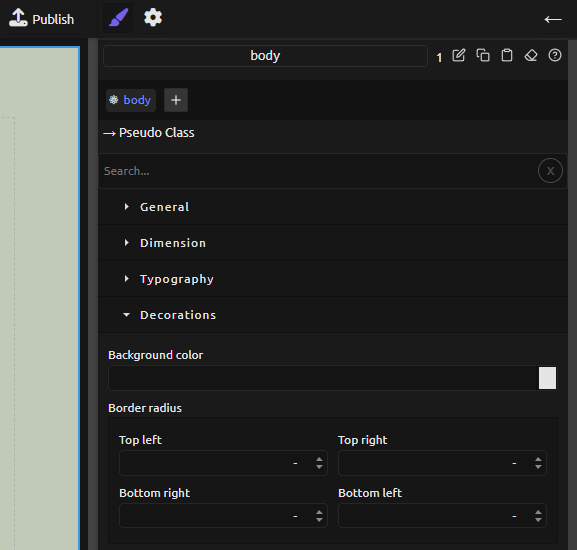Copy styles with the copy icon
This screenshot has width=577, height=550.
(x=483, y=56)
